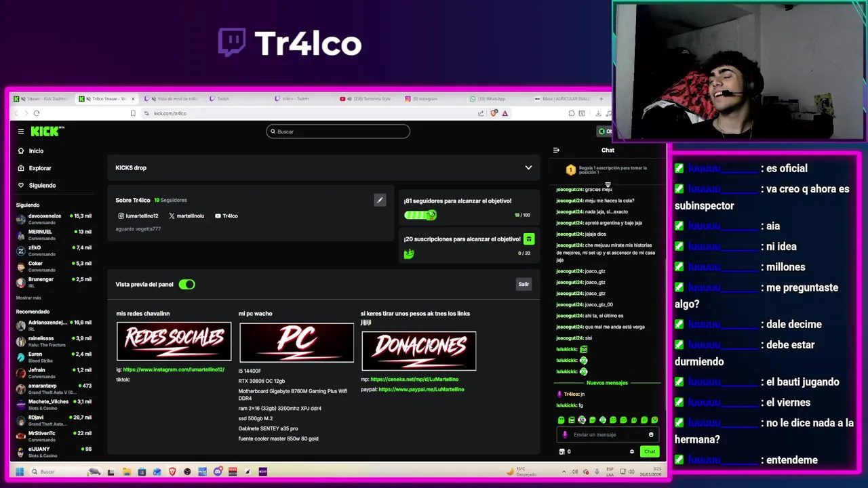Collapse the chat leaderboard handle

click(x=608, y=184)
